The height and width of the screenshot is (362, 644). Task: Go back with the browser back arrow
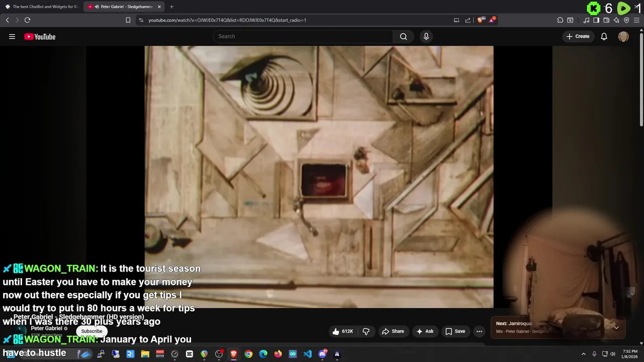point(7,20)
